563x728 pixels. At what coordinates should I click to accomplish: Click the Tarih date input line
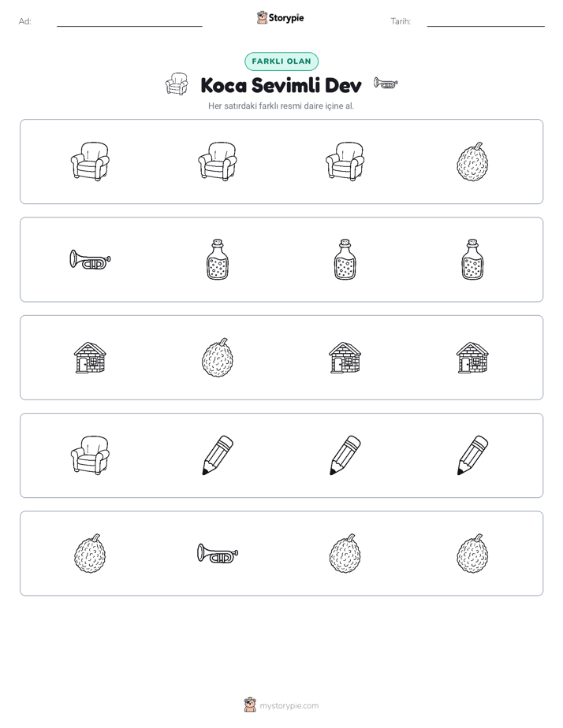coord(486,22)
